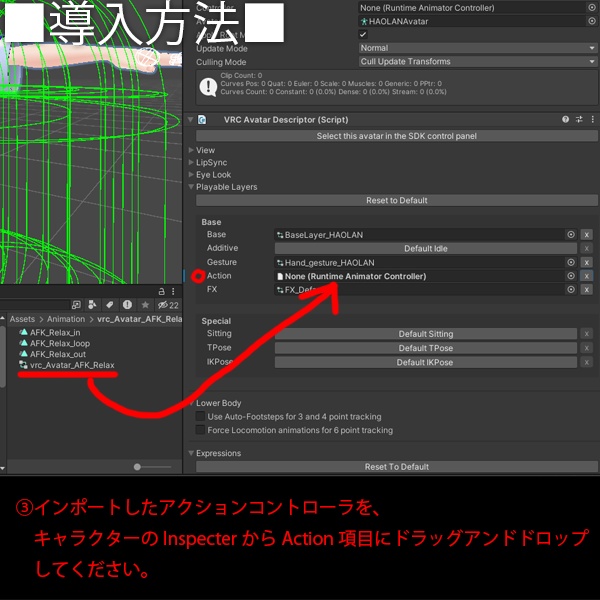
Task: Open the Project panel kebab menu
Action: coord(173,292)
